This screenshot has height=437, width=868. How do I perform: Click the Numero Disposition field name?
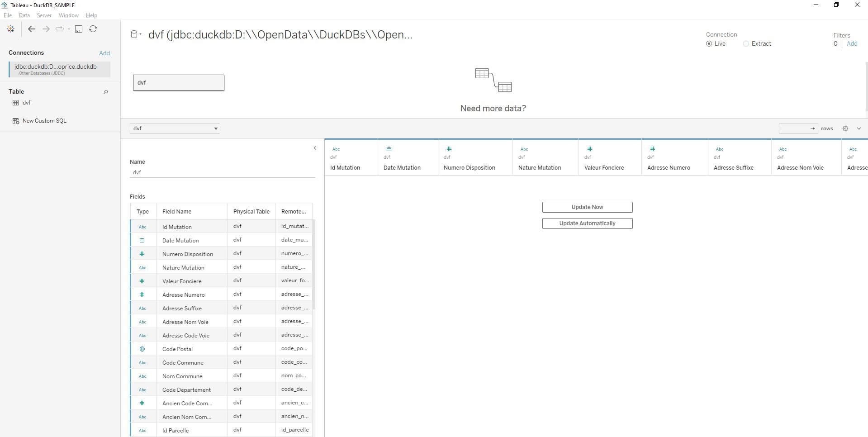click(x=188, y=254)
